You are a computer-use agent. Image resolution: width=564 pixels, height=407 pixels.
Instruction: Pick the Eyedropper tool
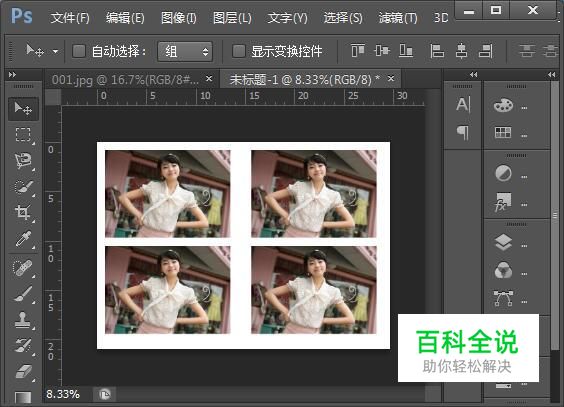click(x=23, y=239)
